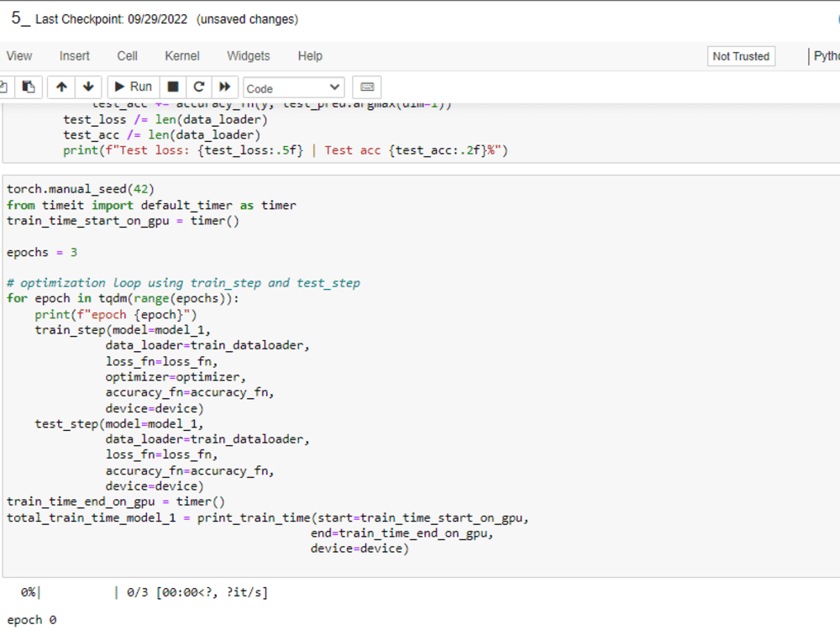Move selected cell up arrow
Image resolution: width=840 pixels, height=630 pixels.
tap(61, 87)
